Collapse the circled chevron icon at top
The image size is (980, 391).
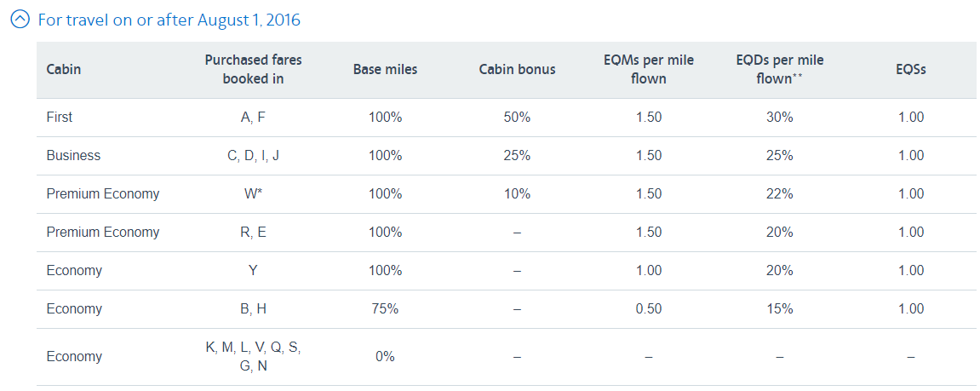coord(20,20)
